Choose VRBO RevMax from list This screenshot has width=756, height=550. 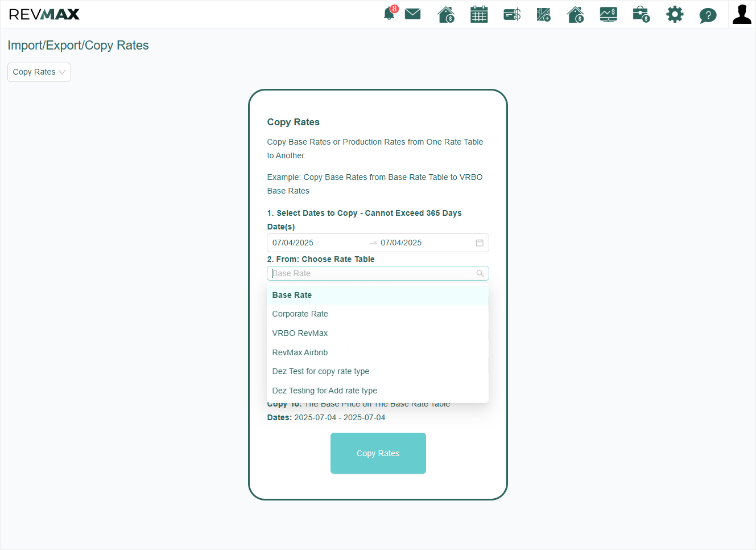(x=378, y=333)
